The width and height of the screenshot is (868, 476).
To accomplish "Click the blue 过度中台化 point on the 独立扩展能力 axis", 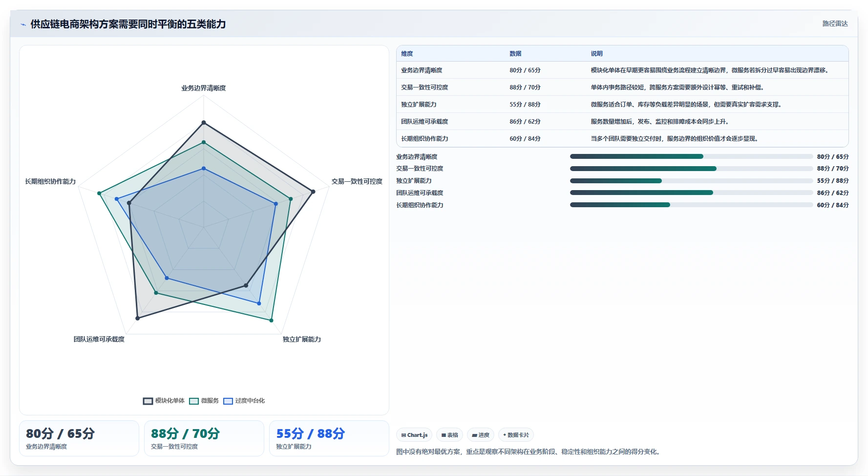I will (x=259, y=303).
